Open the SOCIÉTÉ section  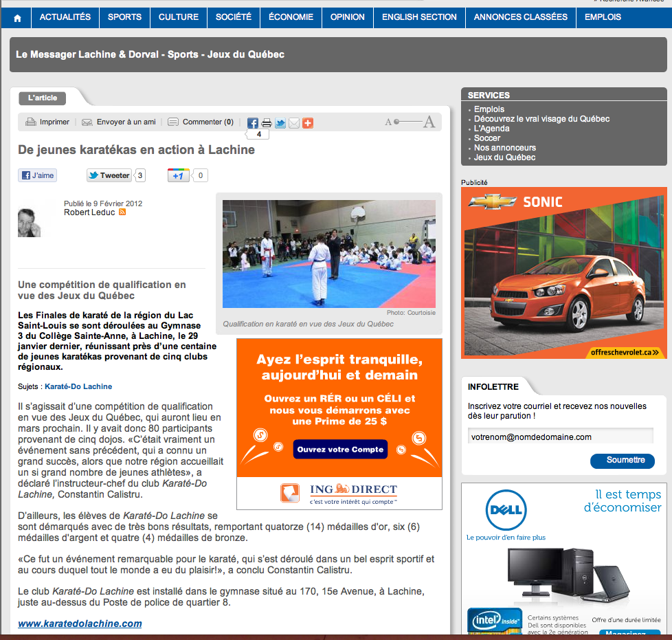(x=234, y=17)
